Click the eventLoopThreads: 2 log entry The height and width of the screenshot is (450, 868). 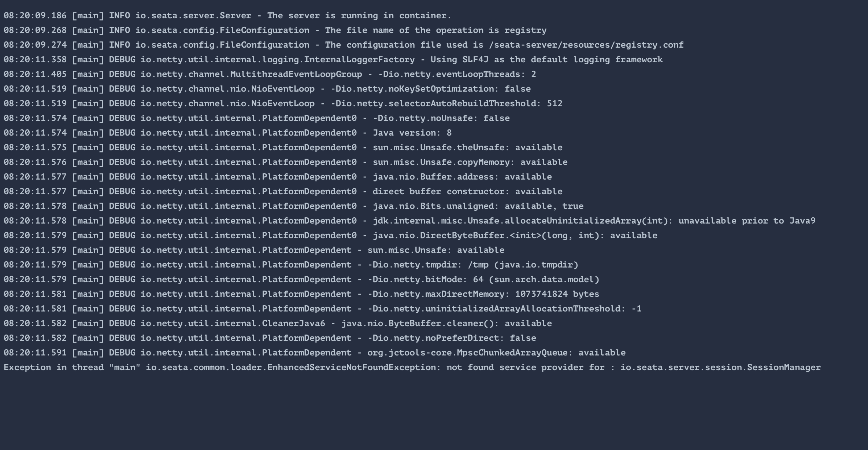(x=270, y=74)
